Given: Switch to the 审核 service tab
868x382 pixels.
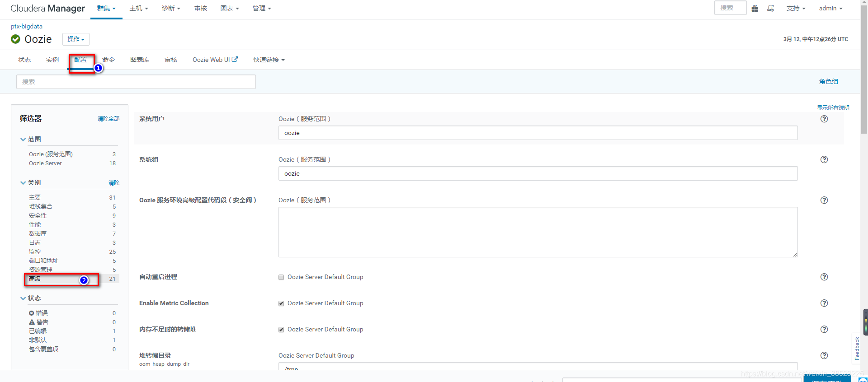Looking at the screenshot, I should pyautogui.click(x=171, y=60).
